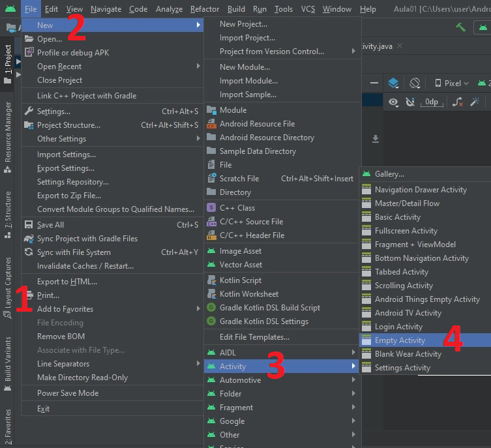Open the Edit menu
Viewport: 491px width, 448px height.
(x=52, y=9)
